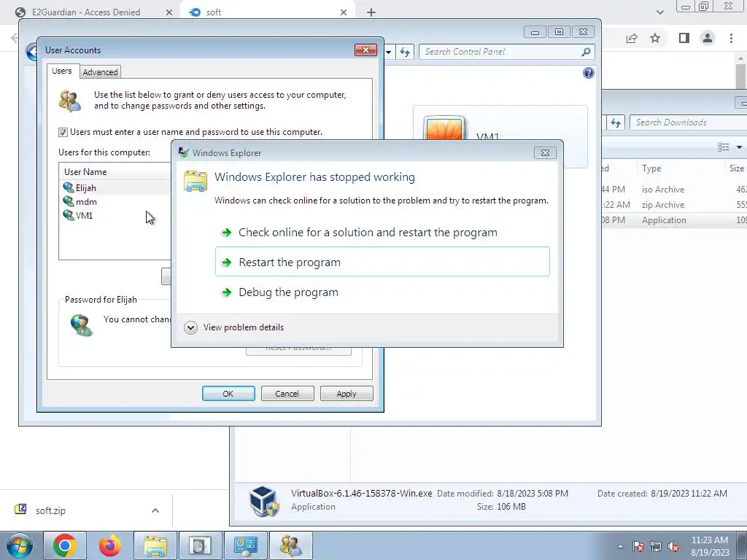Click the Windows Explorer dialog title icon

[183, 152]
